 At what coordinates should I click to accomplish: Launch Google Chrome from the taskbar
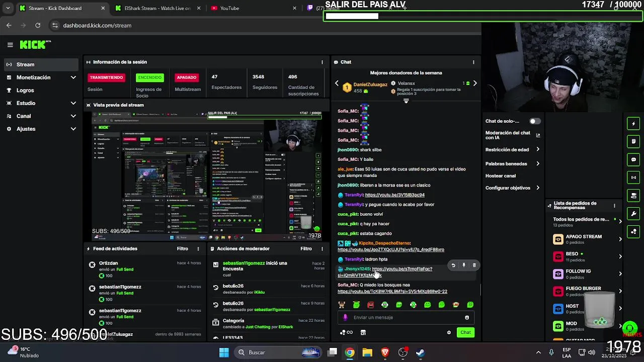pos(350,352)
